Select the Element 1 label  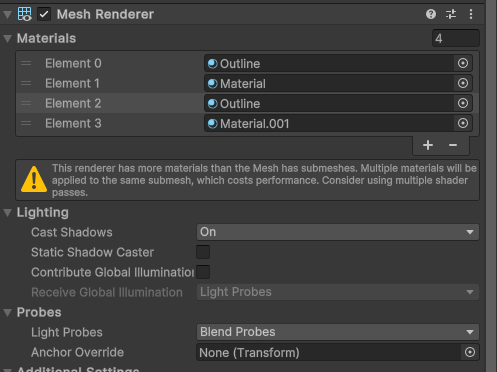pos(72,83)
